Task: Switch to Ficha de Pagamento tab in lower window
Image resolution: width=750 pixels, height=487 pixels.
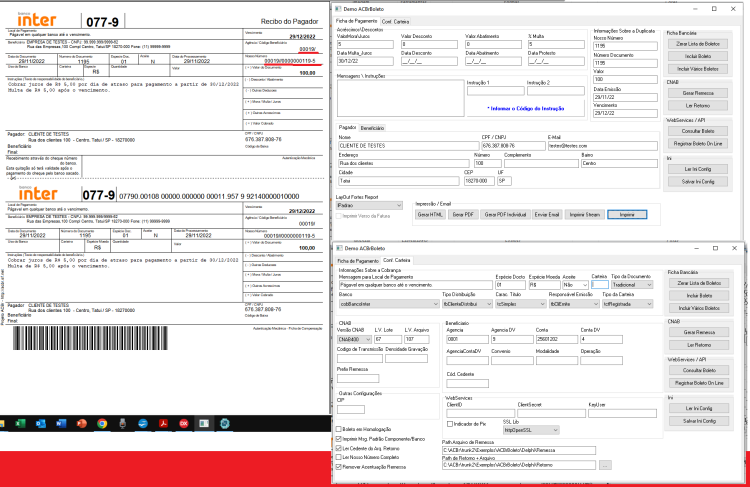Action: (x=358, y=261)
